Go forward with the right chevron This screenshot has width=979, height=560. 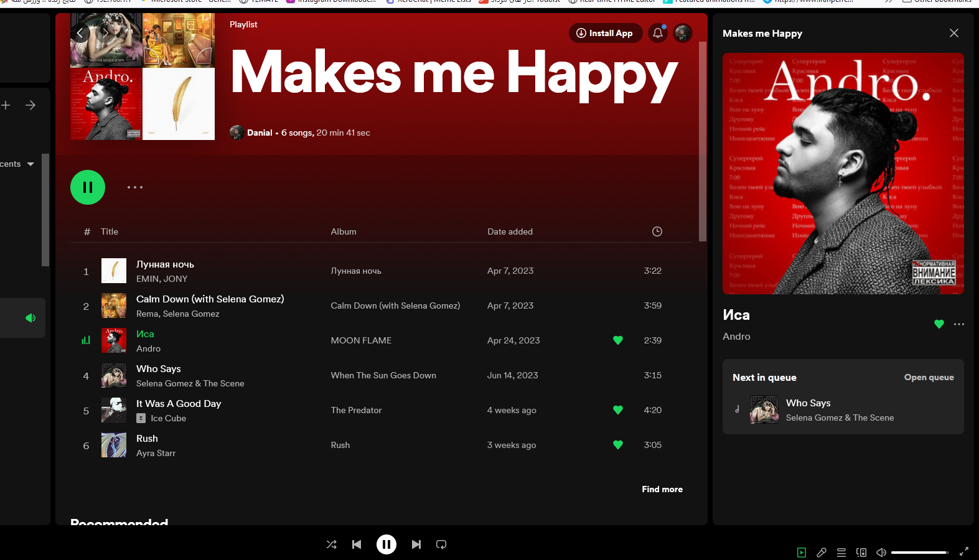pos(106,33)
